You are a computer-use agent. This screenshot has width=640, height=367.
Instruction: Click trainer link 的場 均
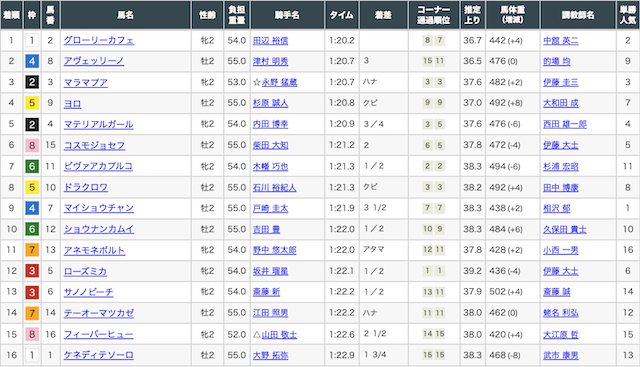556,61
